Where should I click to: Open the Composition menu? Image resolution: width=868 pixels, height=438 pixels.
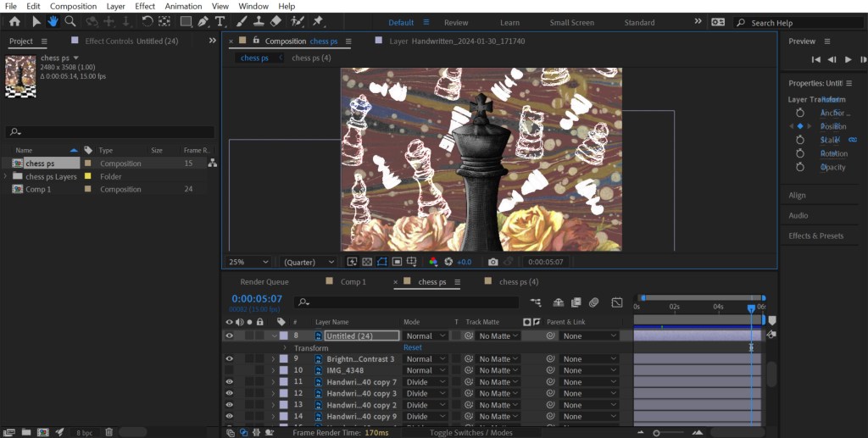[x=73, y=6]
